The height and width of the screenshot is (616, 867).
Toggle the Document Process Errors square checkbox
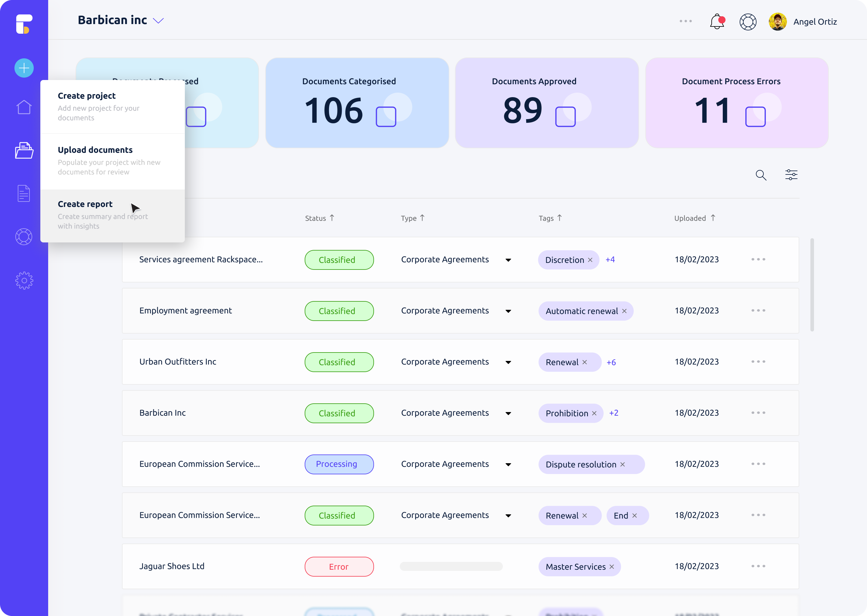[755, 116]
